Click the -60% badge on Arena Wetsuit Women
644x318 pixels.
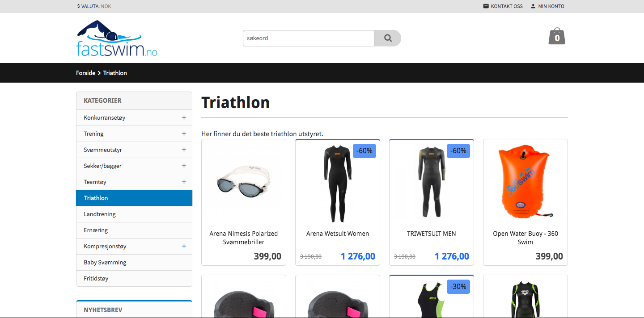[x=364, y=151]
